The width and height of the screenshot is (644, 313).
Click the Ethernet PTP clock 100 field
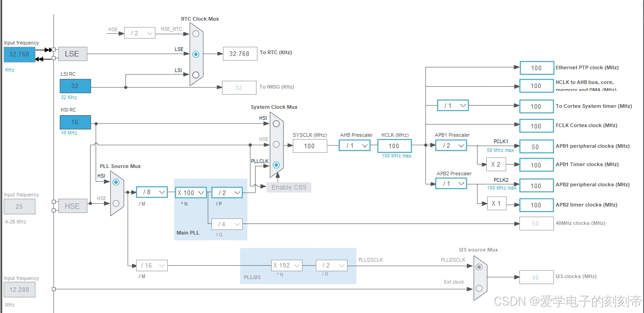click(x=536, y=68)
